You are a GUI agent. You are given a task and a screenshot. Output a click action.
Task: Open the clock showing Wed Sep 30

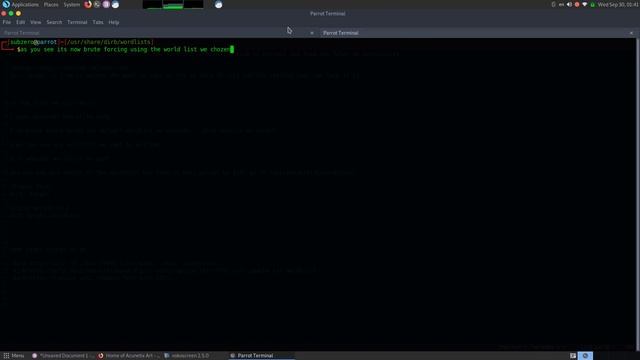[x=618, y=4]
